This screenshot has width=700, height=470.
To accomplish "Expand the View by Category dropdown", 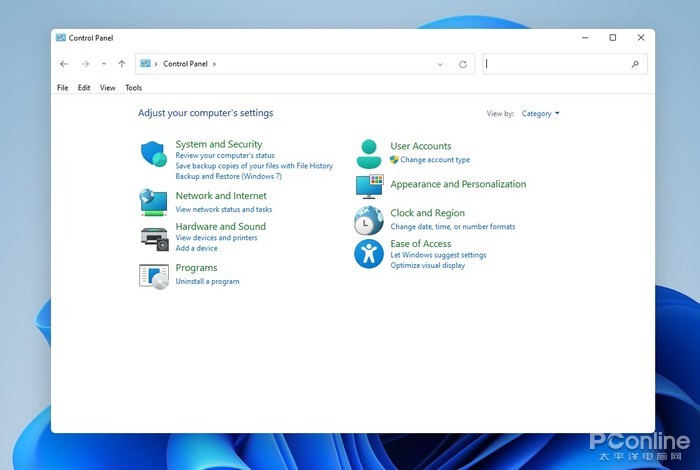I will coord(540,114).
